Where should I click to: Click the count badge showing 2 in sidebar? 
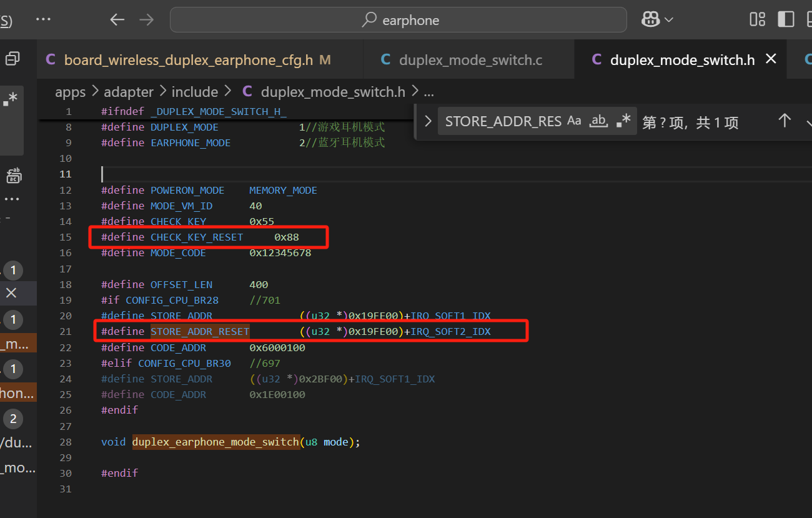point(12,419)
